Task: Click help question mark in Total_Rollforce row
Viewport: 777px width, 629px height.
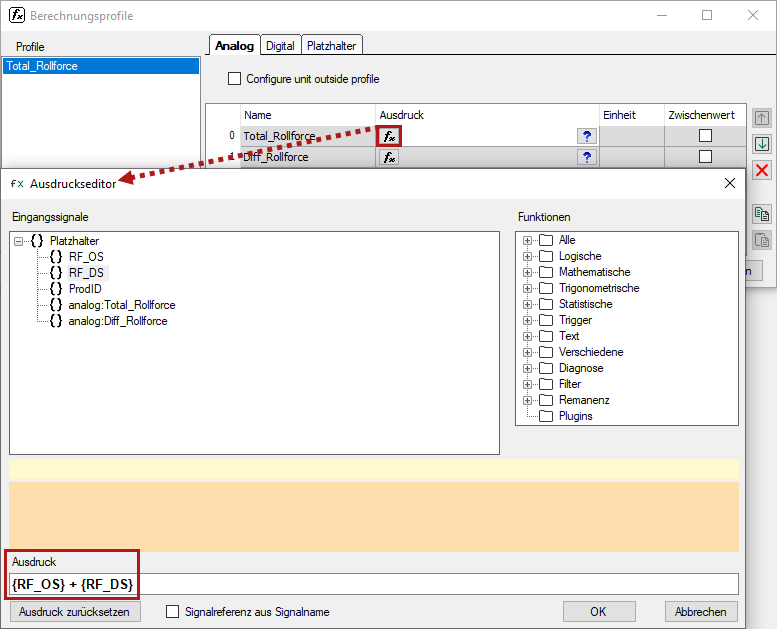Action: tap(587, 136)
